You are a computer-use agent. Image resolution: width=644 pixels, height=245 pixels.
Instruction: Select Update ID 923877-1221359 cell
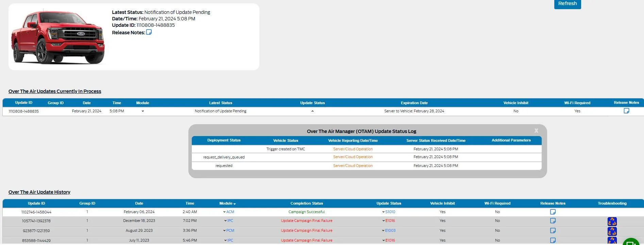click(x=36, y=231)
